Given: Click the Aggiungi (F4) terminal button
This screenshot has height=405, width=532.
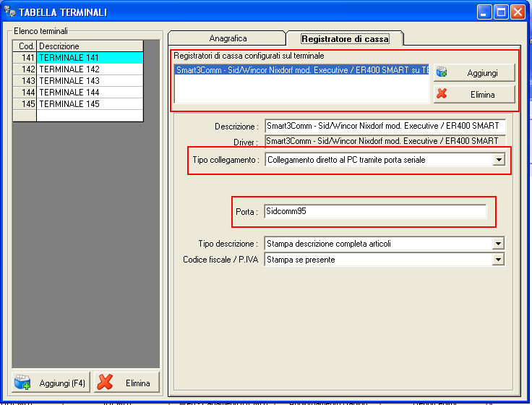Looking at the screenshot, I should (x=51, y=383).
